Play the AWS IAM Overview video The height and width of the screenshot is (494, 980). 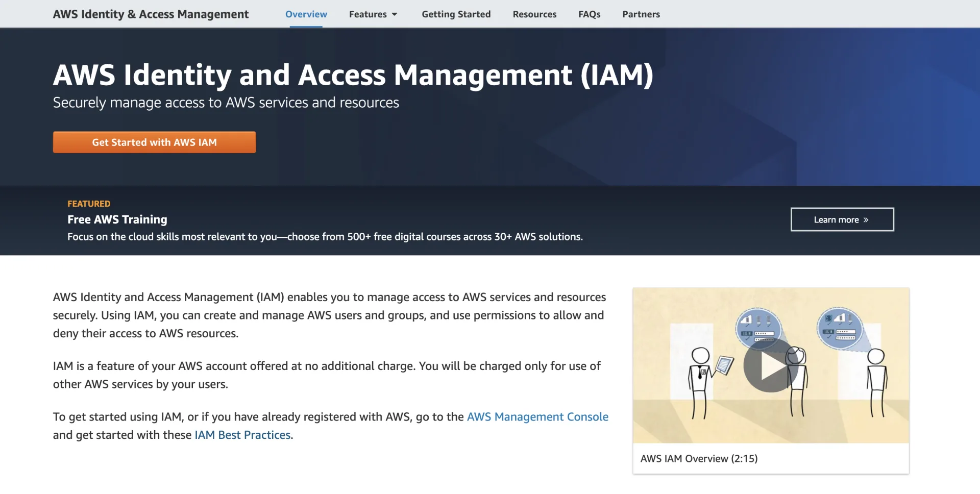coord(770,366)
